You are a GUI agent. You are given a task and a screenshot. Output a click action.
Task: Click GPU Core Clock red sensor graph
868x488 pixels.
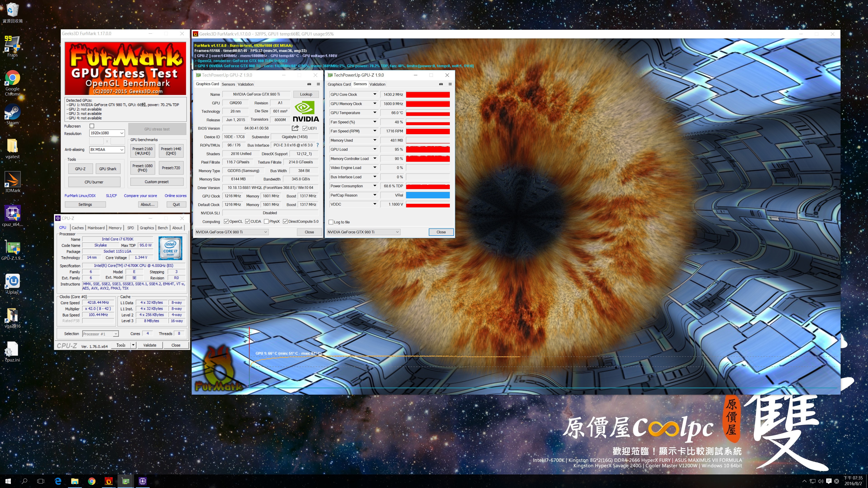click(428, 95)
